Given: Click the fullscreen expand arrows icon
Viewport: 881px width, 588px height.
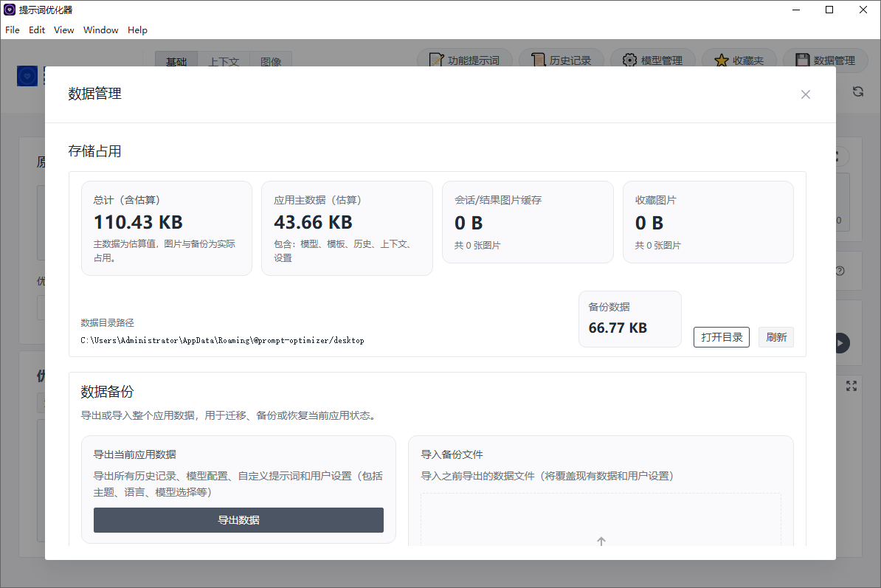Looking at the screenshot, I should pos(851,386).
